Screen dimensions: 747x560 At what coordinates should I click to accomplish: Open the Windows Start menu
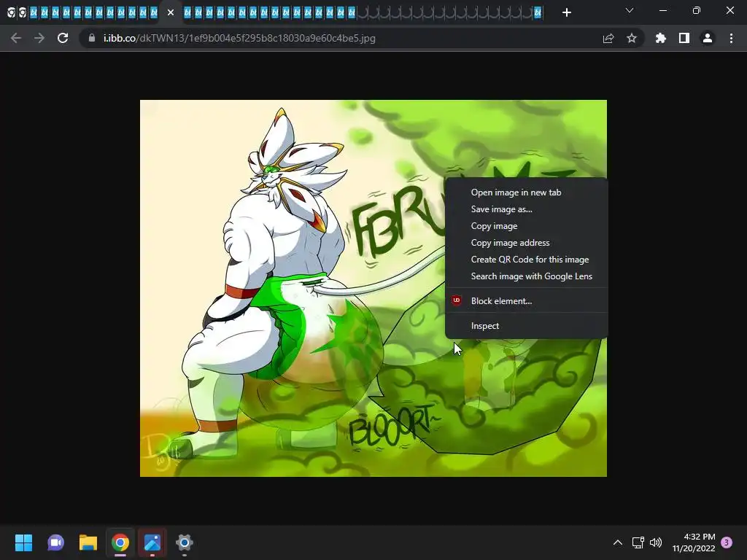[x=23, y=542]
